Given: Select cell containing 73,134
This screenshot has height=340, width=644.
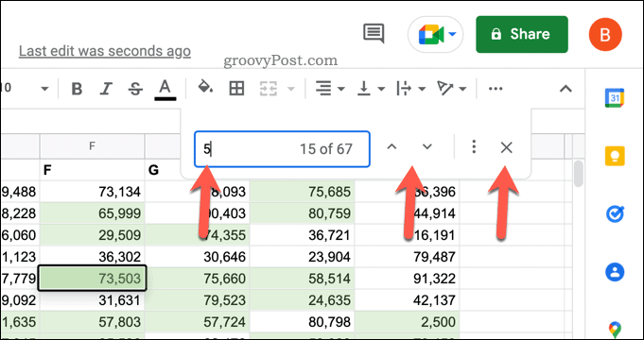Looking at the screenshot, I should coord(92,192).
